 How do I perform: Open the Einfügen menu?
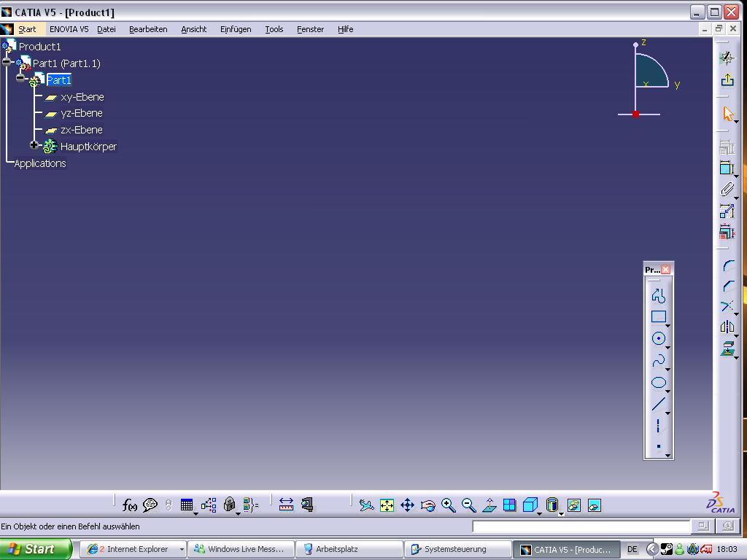click(236, 29)
